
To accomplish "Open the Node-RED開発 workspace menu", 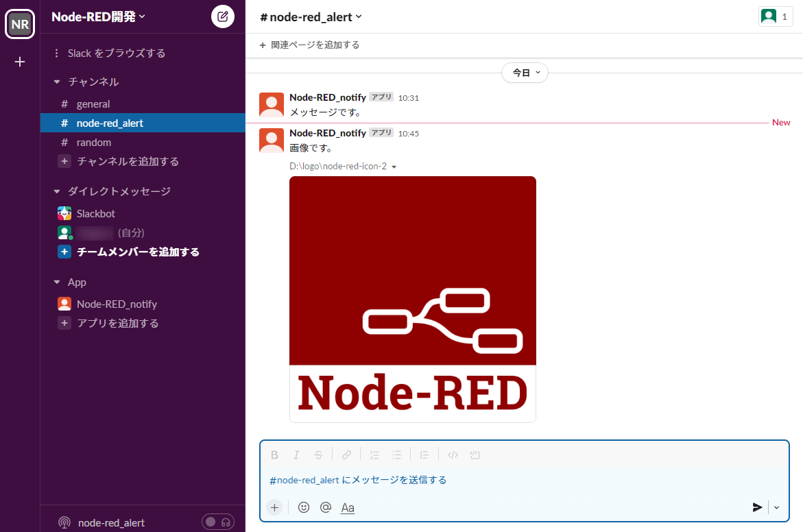I will click(x=98, y=16).
